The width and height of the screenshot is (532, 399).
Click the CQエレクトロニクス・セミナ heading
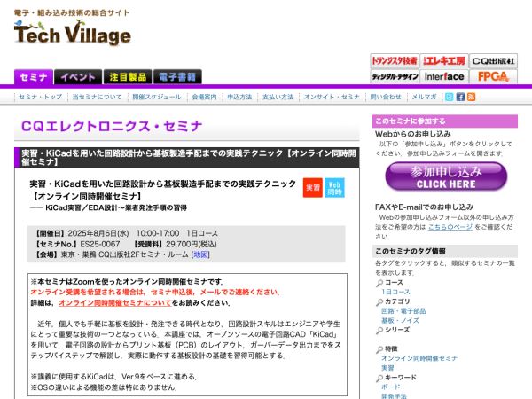[x=112, y=126]
